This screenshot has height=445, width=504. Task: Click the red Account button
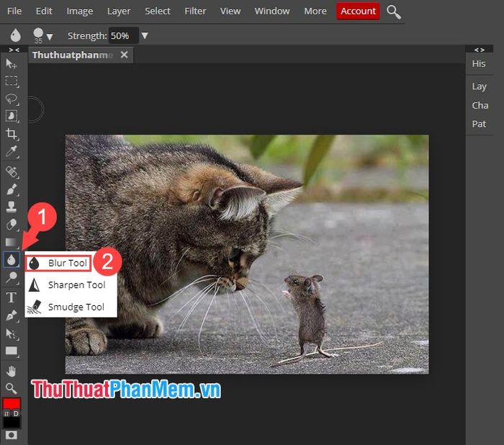(358, 11)
